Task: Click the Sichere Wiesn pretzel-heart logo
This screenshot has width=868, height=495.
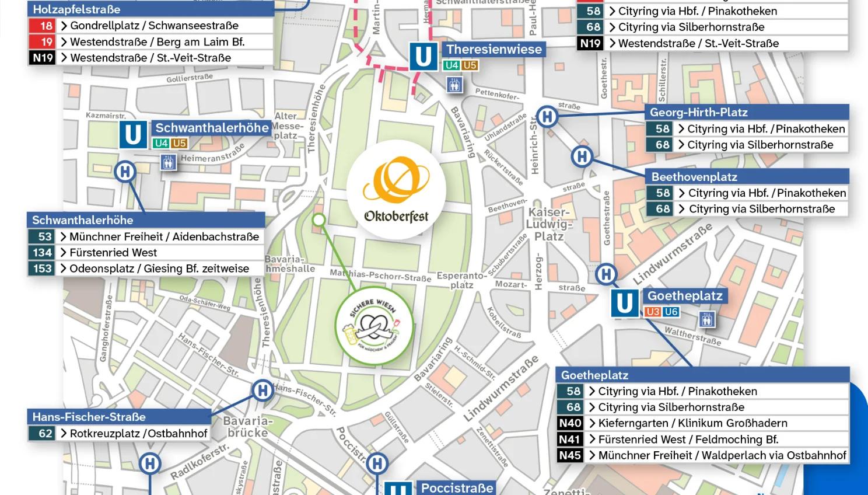Action: coord(374,326)
